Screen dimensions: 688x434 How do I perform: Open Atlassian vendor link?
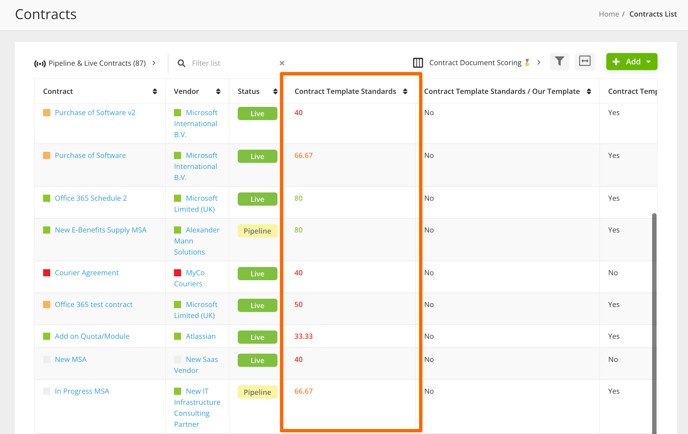tap(201, 336)
